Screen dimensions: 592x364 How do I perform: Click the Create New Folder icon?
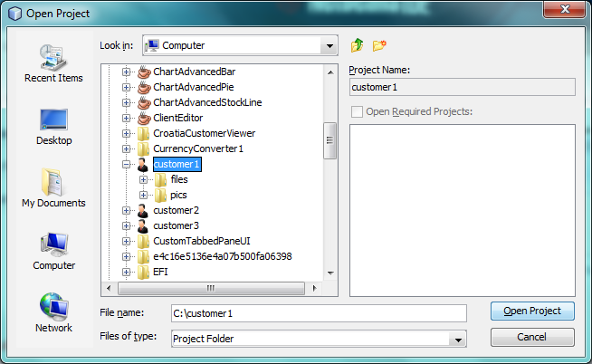[x=379, y=45]
